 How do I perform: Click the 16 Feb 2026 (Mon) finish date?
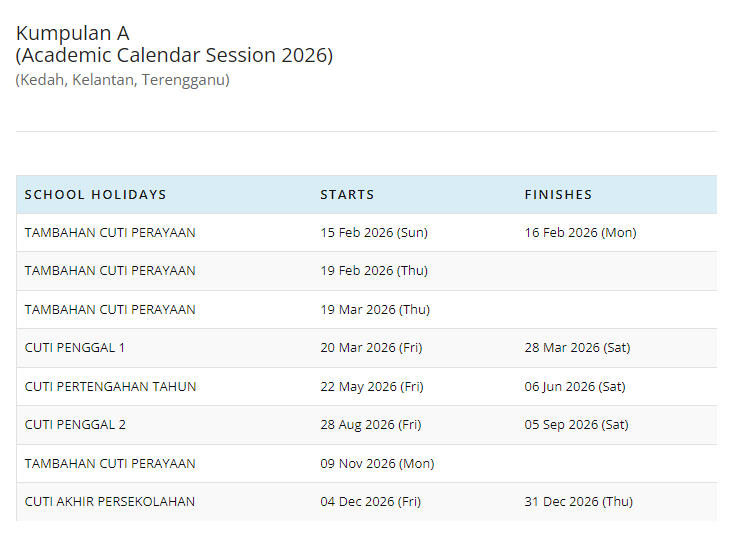pyautogui.click(x=580, y=233)
